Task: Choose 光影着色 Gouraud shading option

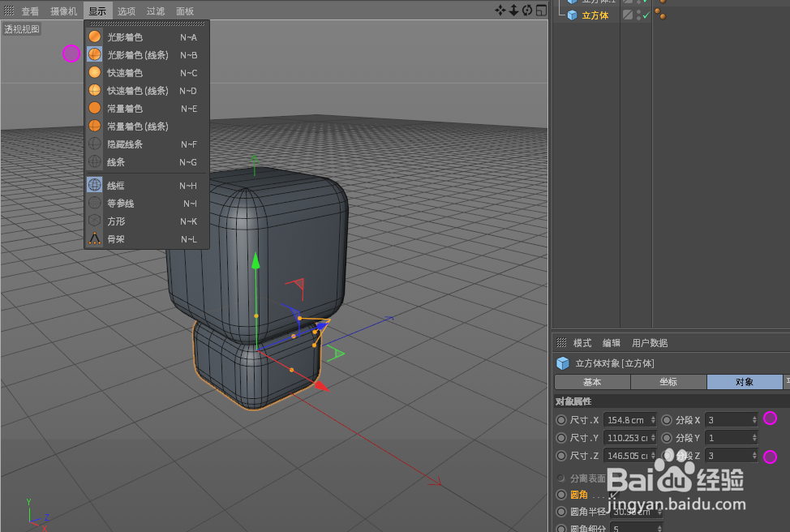Action: [147, 37]
